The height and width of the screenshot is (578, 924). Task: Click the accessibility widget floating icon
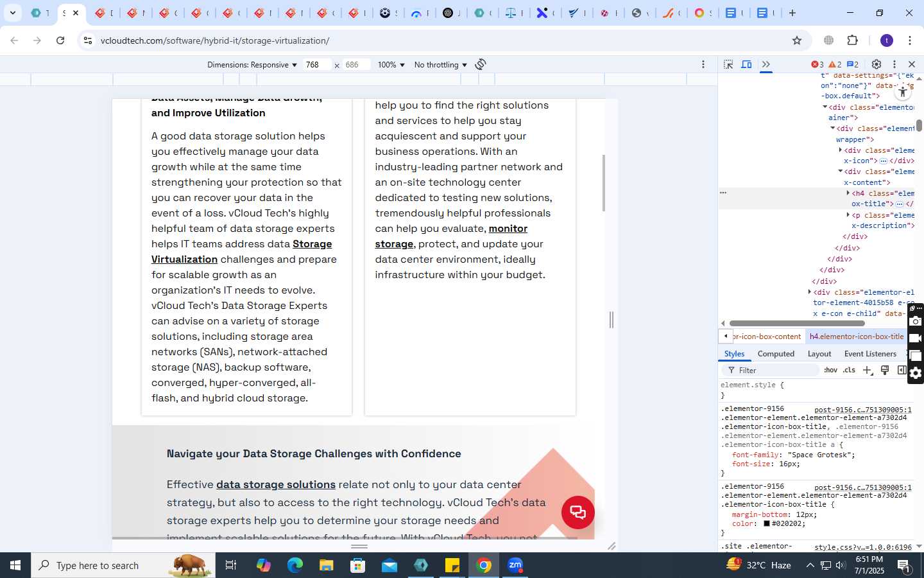[903, 91]
